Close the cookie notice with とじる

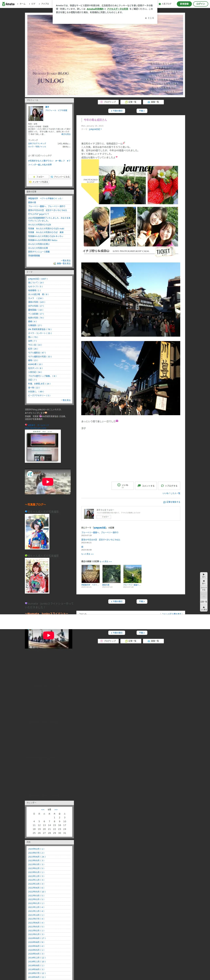[x=149, y=18]
